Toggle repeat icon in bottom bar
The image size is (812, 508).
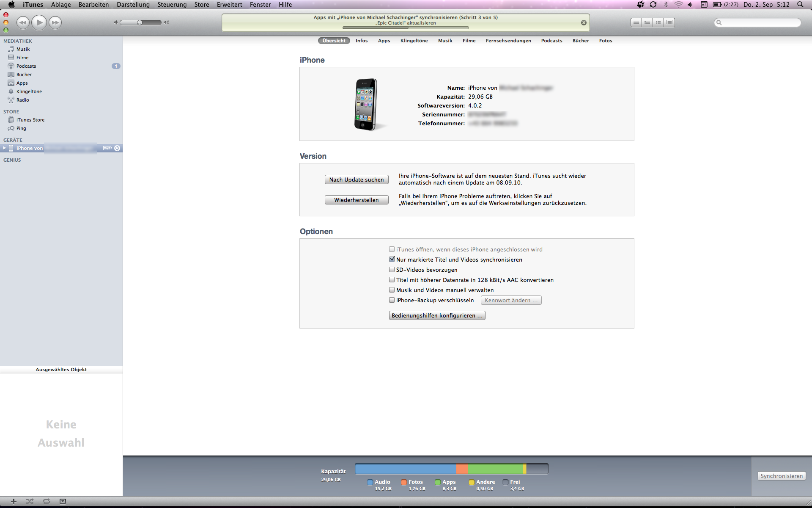47,501
